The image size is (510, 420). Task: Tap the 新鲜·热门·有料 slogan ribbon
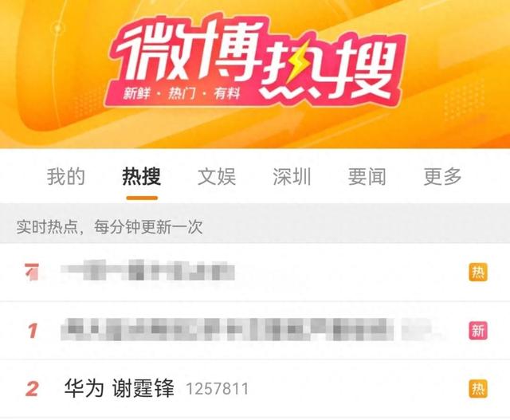pyautogui.click(x=182, y=94)
